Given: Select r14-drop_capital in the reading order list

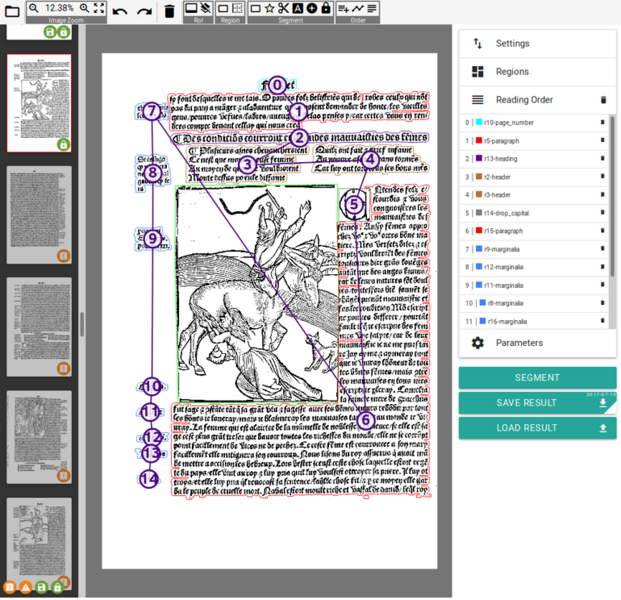Looking at the screenshot, I should pyautogui.click(x=508, y=213).
